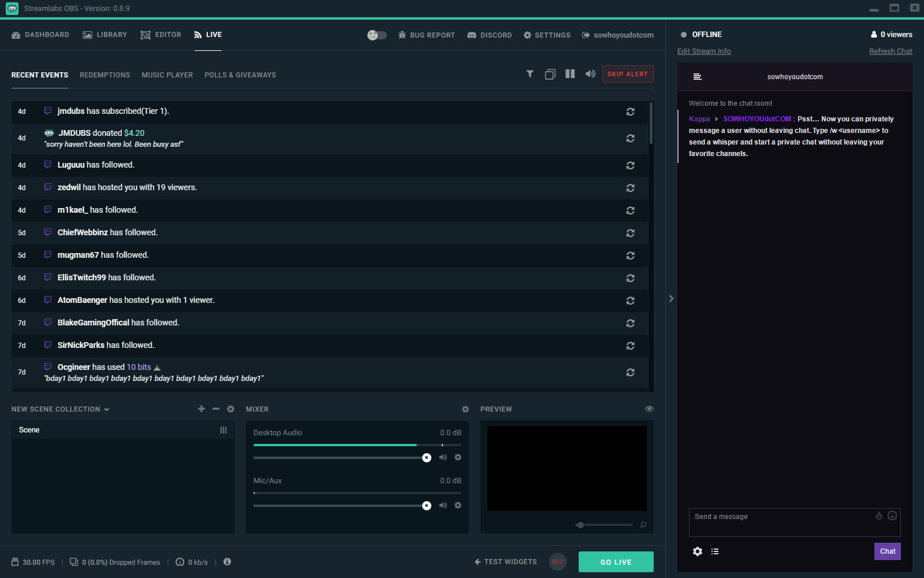This screenshot has height=578, width=924.
Task: Click the black preview area
Action: click(567, 469)
